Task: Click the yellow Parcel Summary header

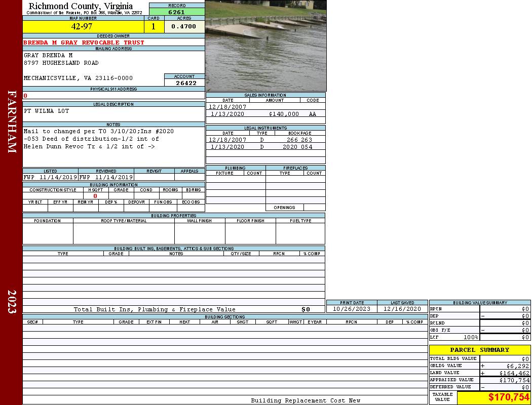Action: pyautogui.click(x=479, y=350)
